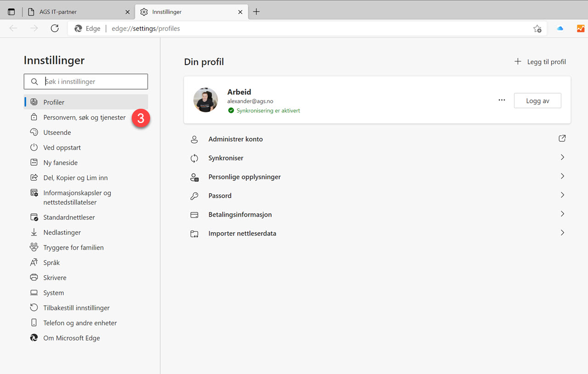Viewport: 588px width, 374px height.
Task: Click the Betalingsinformasjon card icon
Action: [194, 215]
